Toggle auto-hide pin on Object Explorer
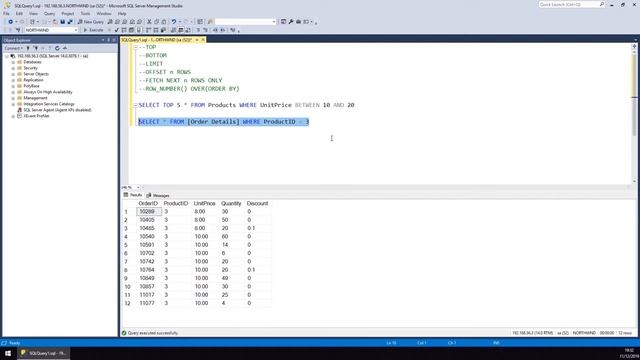Viewport: 640px width, 360px height. click(109, 40)
